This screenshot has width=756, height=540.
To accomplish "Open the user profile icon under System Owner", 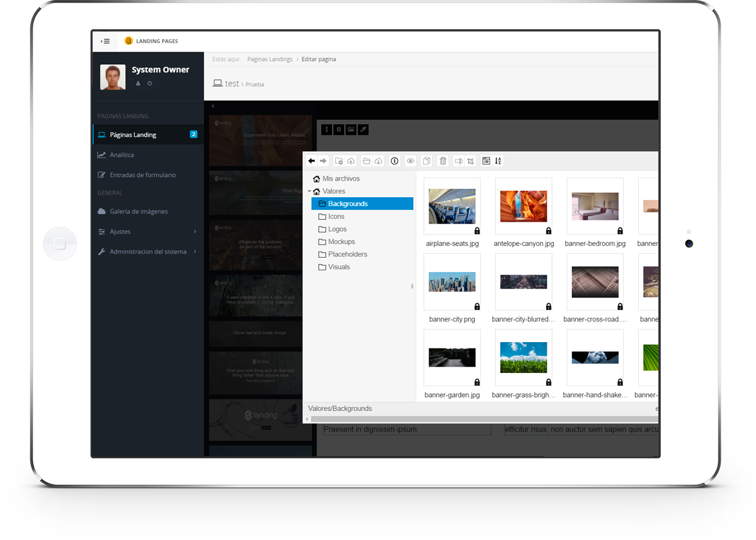I will pos(138,83).
